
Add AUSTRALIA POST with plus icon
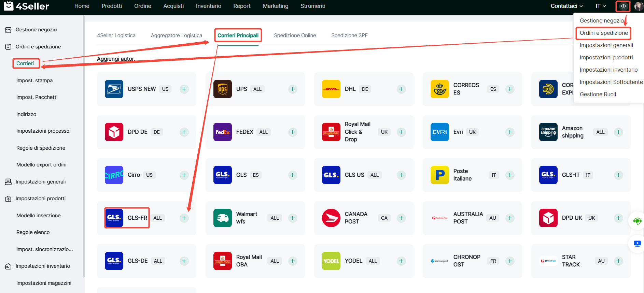click(510, 218)
